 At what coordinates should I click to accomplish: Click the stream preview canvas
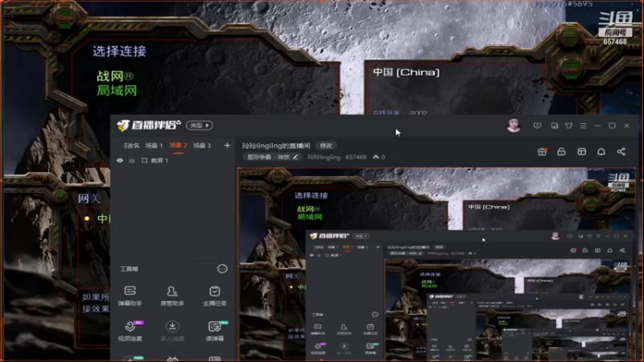click(x=436, y=265)
